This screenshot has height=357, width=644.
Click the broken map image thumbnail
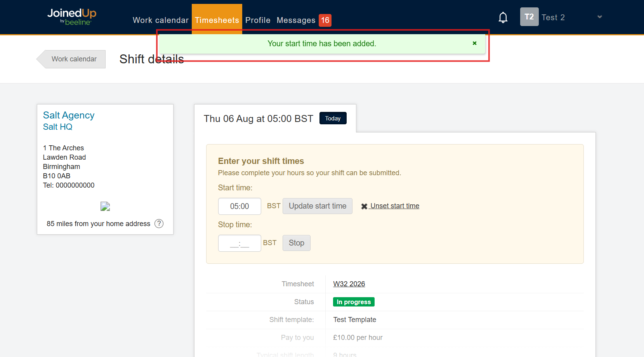[105, 206]
